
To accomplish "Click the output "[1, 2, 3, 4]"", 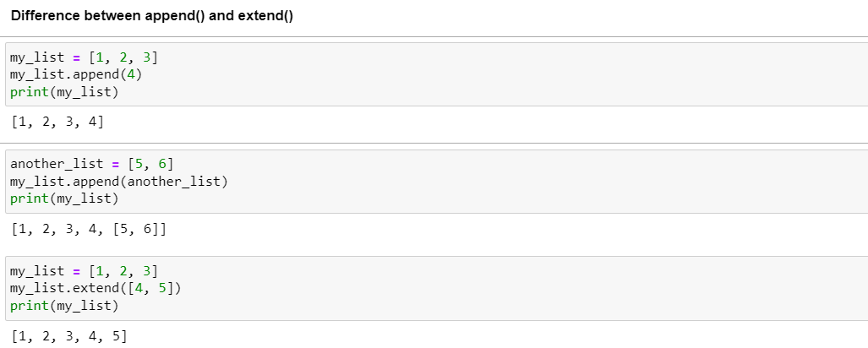I will click(x=57, y=121).
